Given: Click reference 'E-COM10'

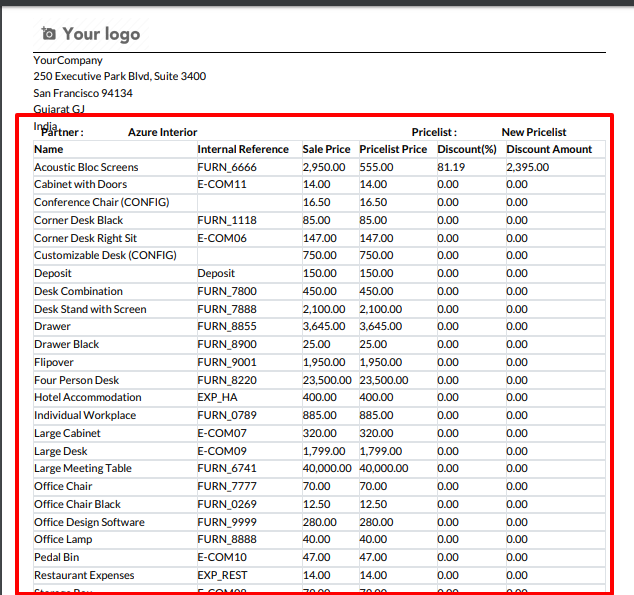Looking at the screenshot, I should [x=222, y=557].
